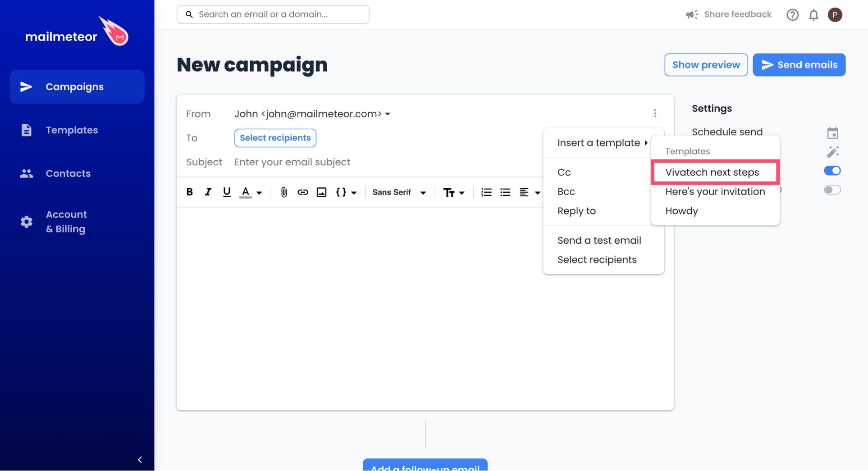Open the three-dot options menu
This screenshot has height=471, width=868.
(655, 113)
